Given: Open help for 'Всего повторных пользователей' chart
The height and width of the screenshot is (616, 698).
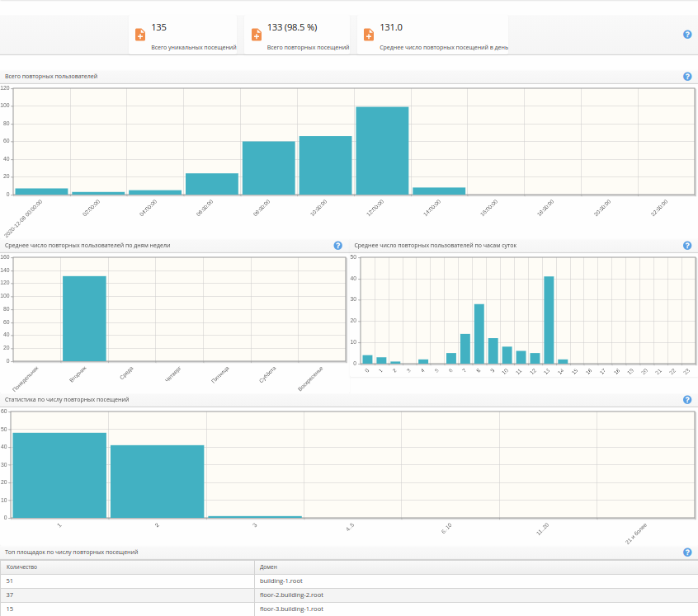Looking at the screenshot, I should tap(687, 77).
